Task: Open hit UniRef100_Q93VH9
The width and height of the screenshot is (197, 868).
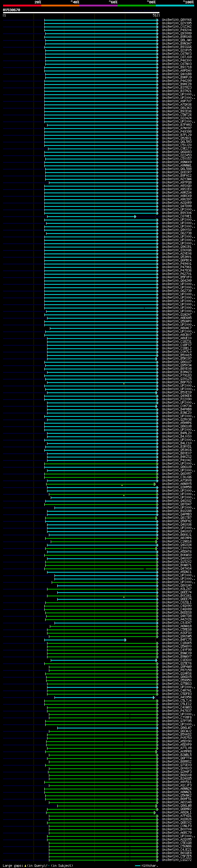Action: (x=177, y=33)
